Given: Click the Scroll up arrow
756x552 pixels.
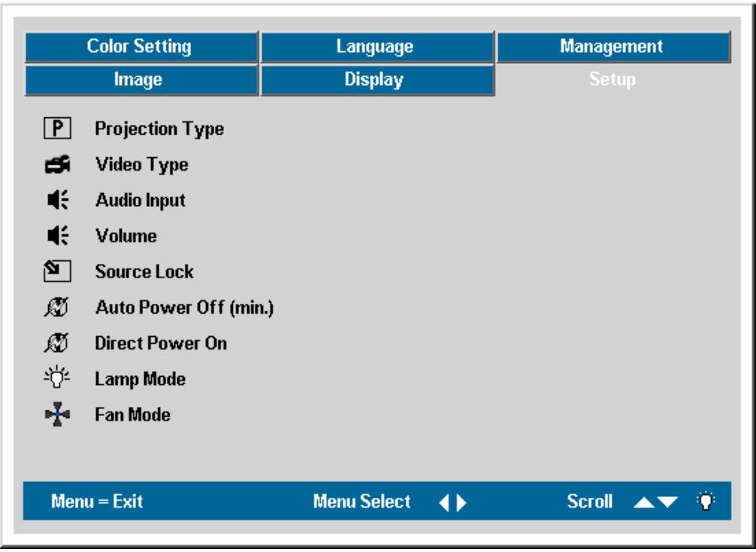Looking at the screenshot, I should [644, 503].
